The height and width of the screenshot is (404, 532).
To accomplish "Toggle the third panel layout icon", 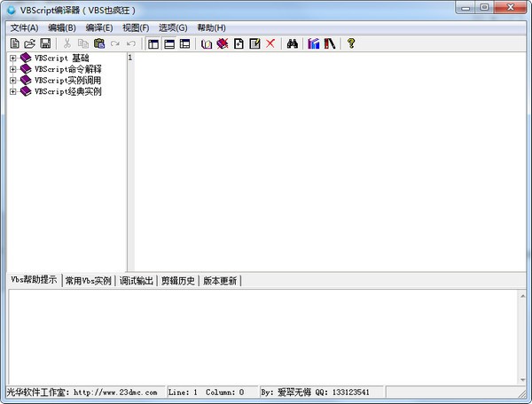I will (x=185, y=43).
